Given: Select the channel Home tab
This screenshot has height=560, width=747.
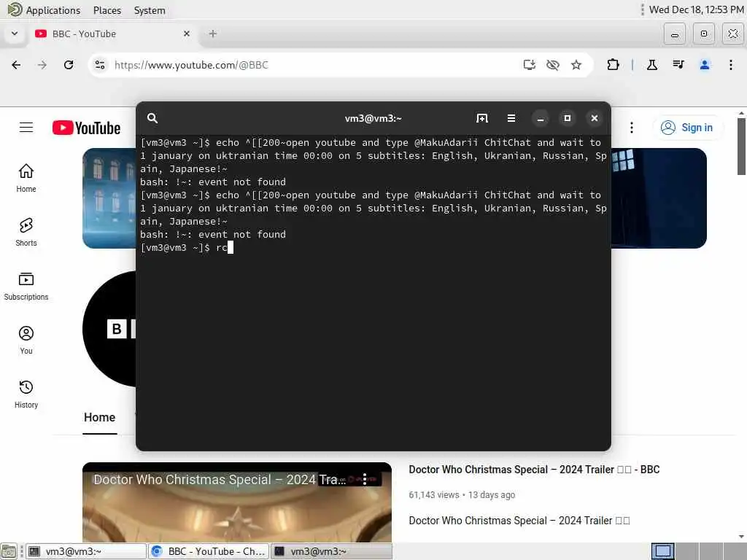Looking at the screenshot, I should 99,418.
